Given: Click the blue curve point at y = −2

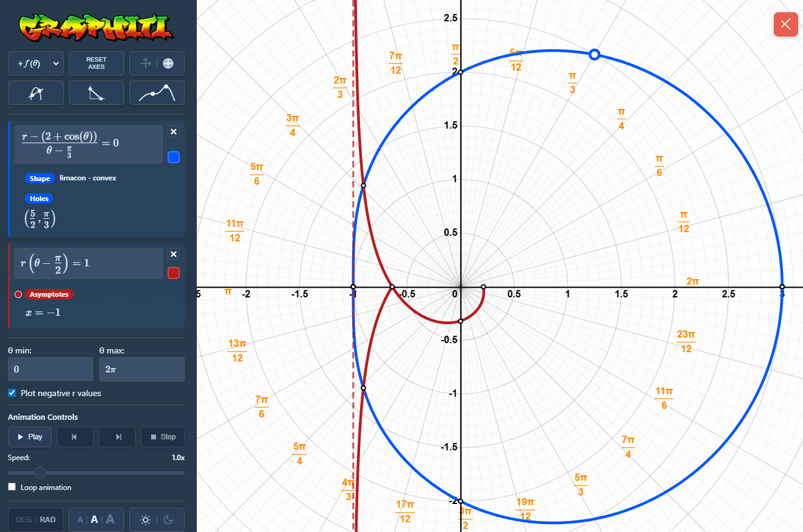Looking at the screenshot, I should (461, 502).
